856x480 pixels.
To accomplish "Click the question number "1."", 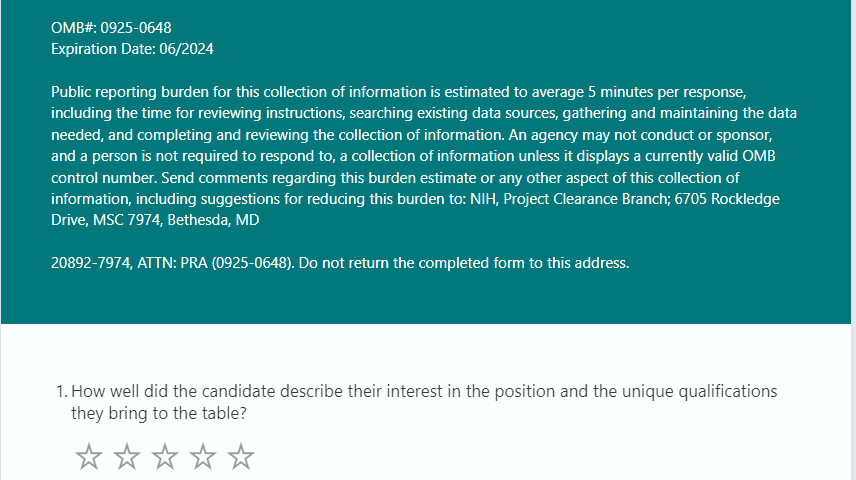I will [62, 391].
